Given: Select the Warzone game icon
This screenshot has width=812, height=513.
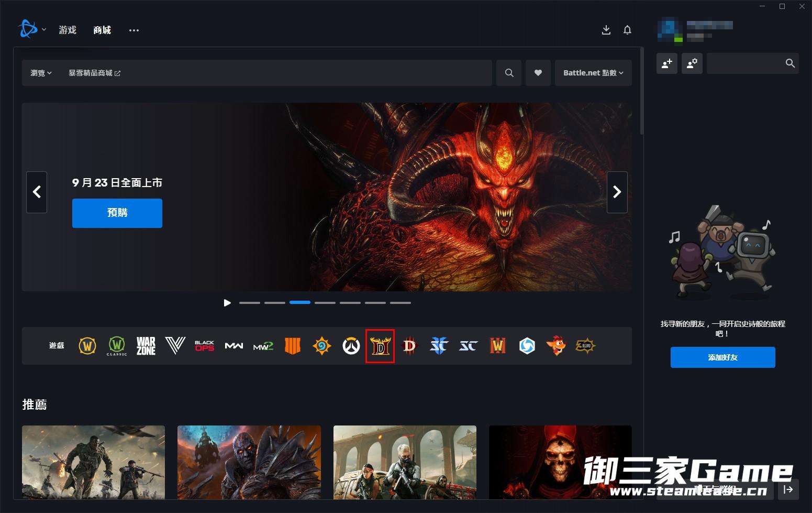Looking at the screenshot, I should tap(146, 346).
